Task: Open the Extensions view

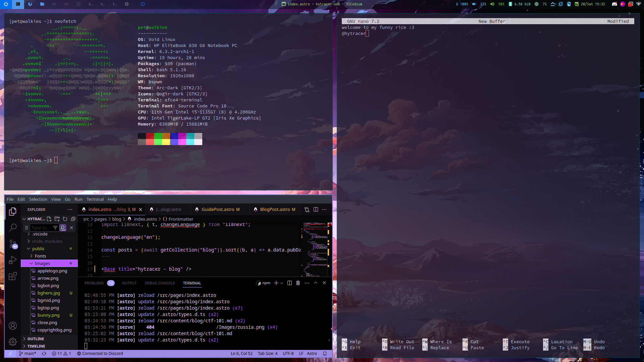Action: click(13, 276)
